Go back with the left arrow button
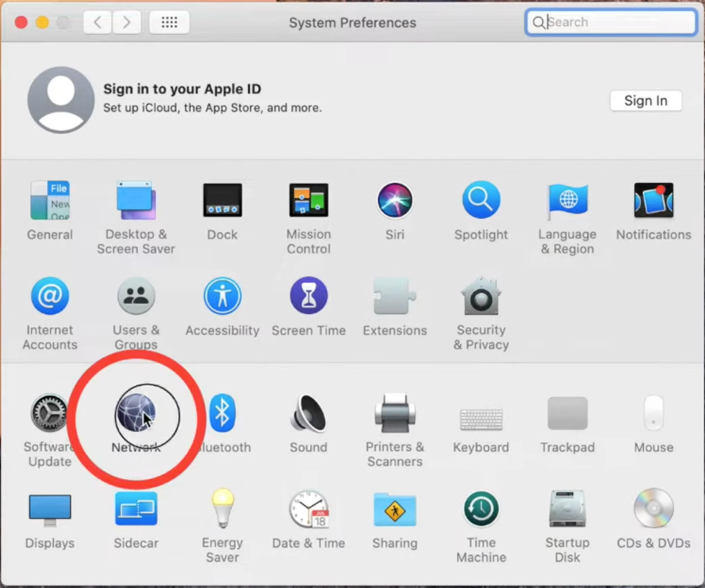 tap(98, 22)
